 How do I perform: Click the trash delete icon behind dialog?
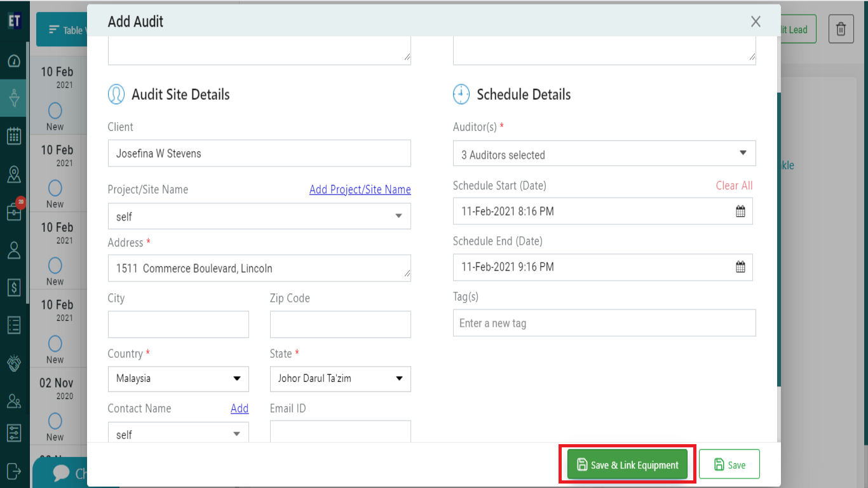pos(841,29)
